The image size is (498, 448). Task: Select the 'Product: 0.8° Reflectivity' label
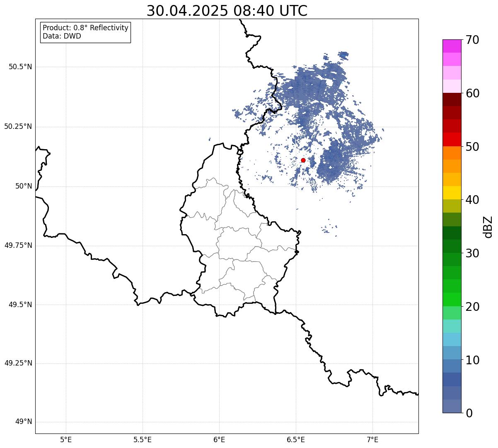click(x=86, y=28)
